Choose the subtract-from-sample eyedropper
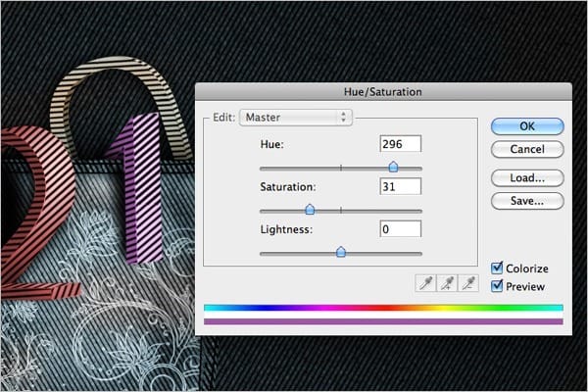This screenshot has width=588, height=392. [467, 283]
